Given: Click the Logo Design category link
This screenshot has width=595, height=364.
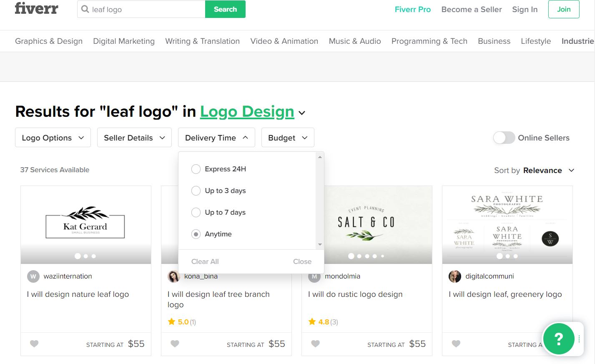Looking at the screenshot, I should 247,111.
